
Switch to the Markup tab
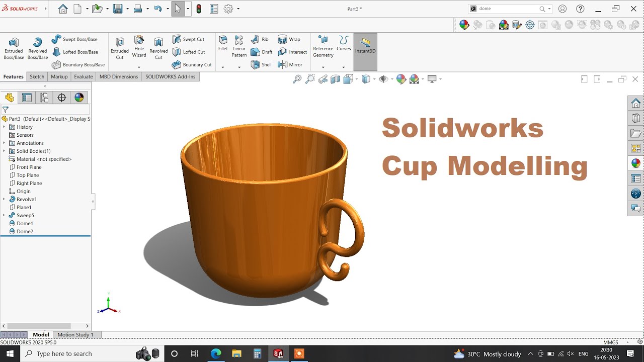coord(59,77)
